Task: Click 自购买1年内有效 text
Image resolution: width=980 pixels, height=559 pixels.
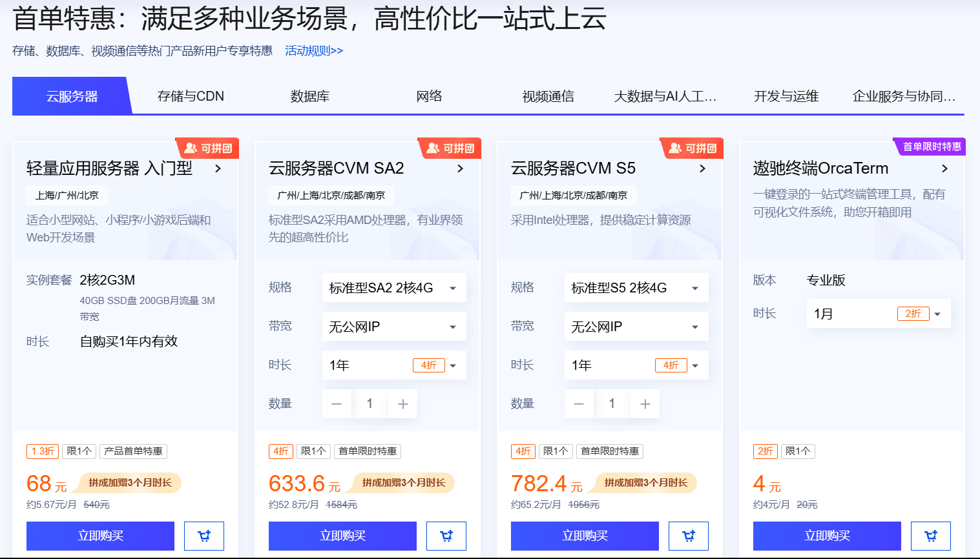Action: (129, 341)
